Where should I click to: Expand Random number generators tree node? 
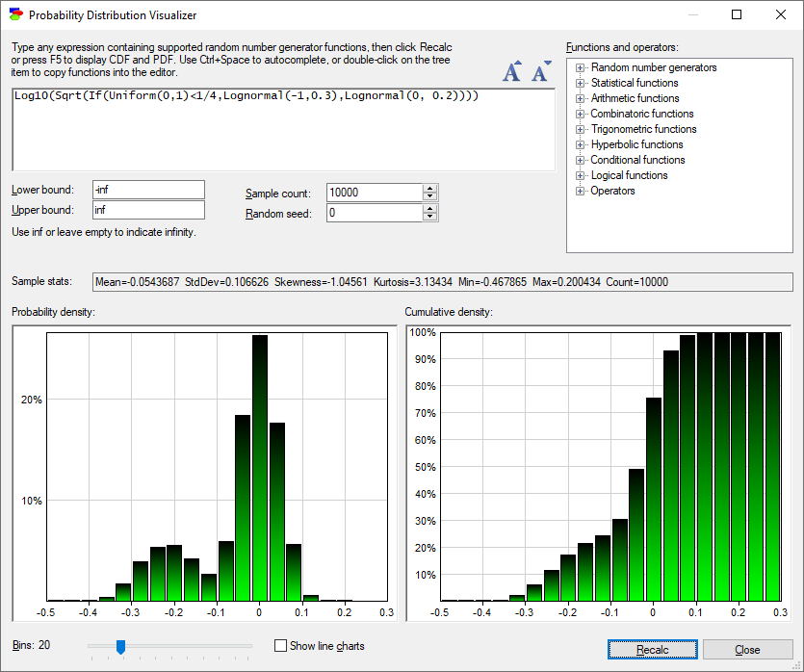580,67
